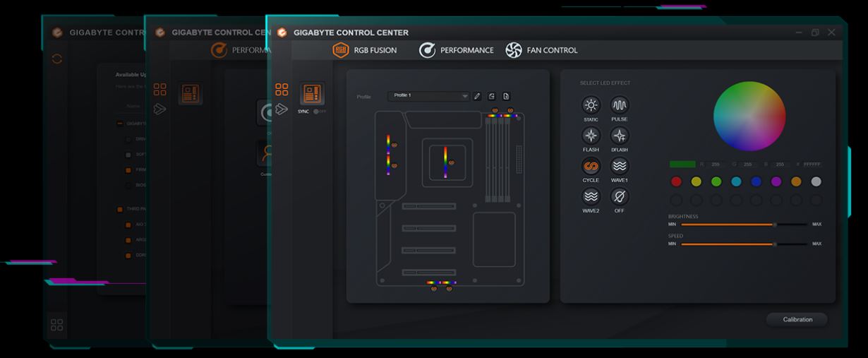The width and height of the screenshot is (868, 358).
Task: Pick the red color swatch
Action: click(x=676, y=181)
